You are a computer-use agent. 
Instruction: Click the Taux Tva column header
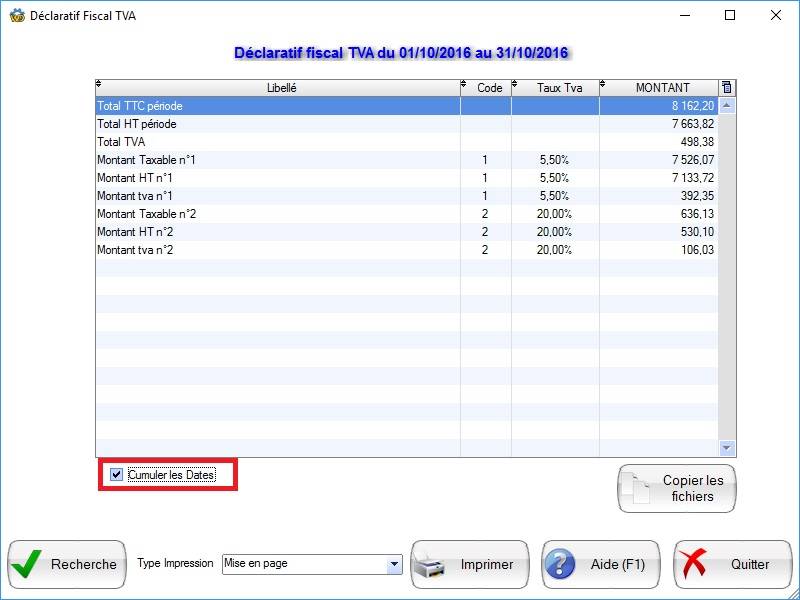[x=559, y=88]
